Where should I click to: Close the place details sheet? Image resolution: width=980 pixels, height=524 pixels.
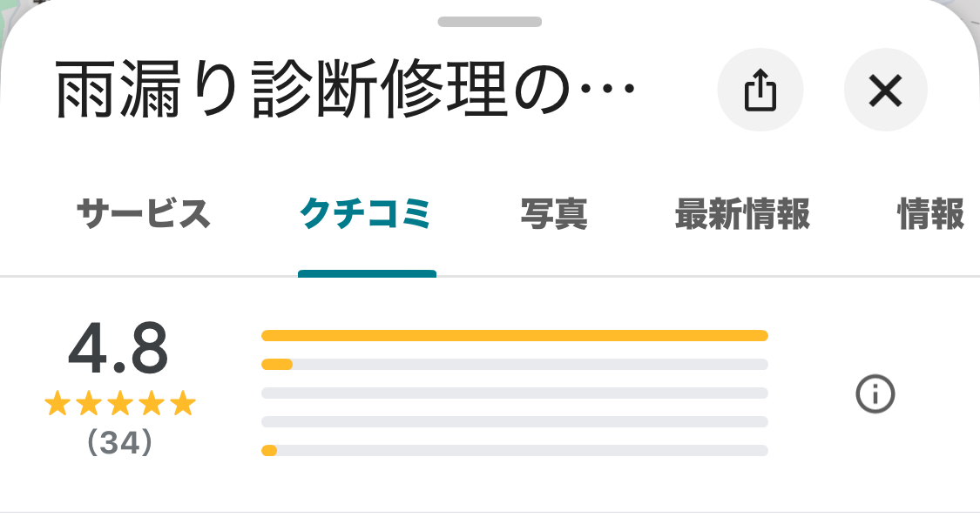(x=885, y=90)
